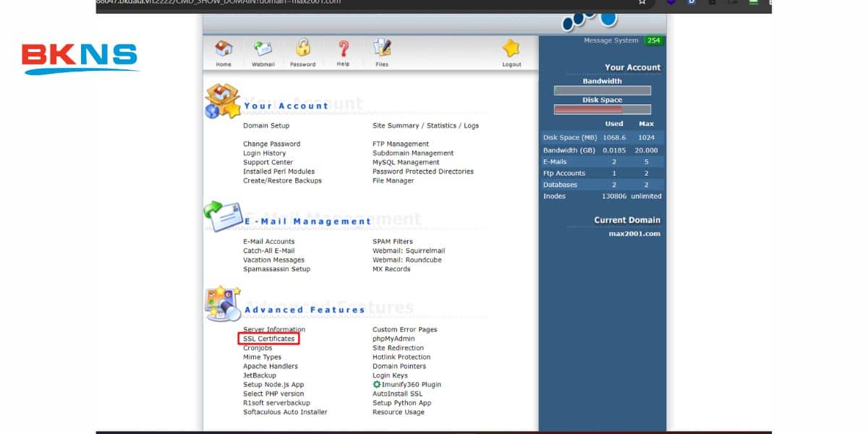Click the Logout star icon

[511, 48]
